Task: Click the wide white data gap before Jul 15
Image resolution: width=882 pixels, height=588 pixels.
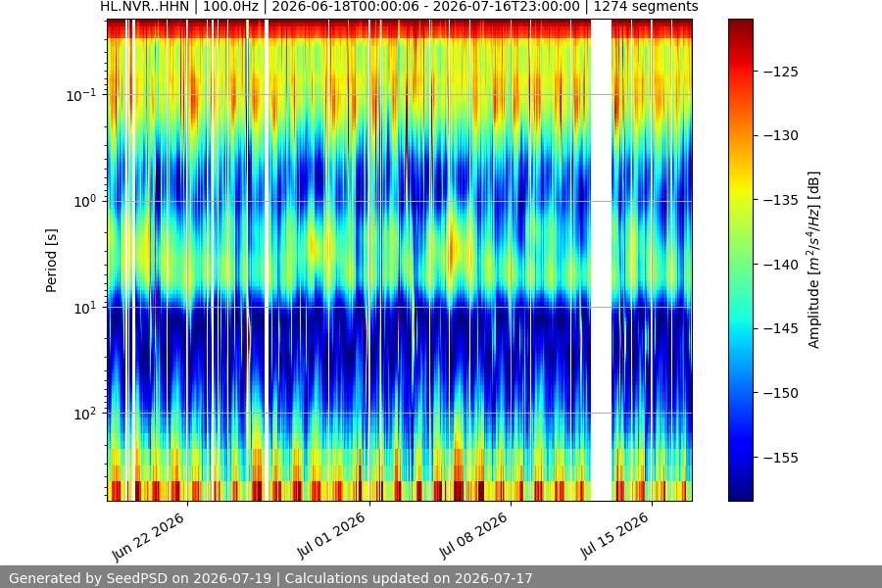Action: (602, 260)
